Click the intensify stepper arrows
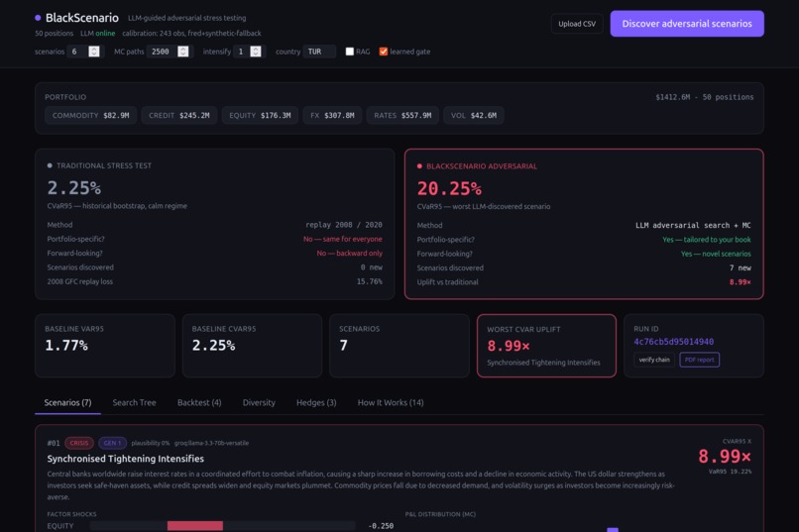 tap(256, 52)
